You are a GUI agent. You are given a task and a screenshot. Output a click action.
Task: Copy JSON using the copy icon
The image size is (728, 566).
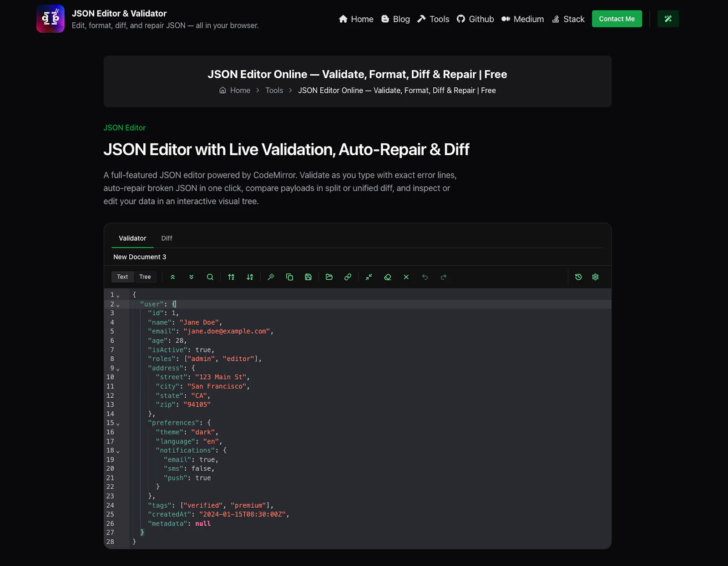point(289,277)
